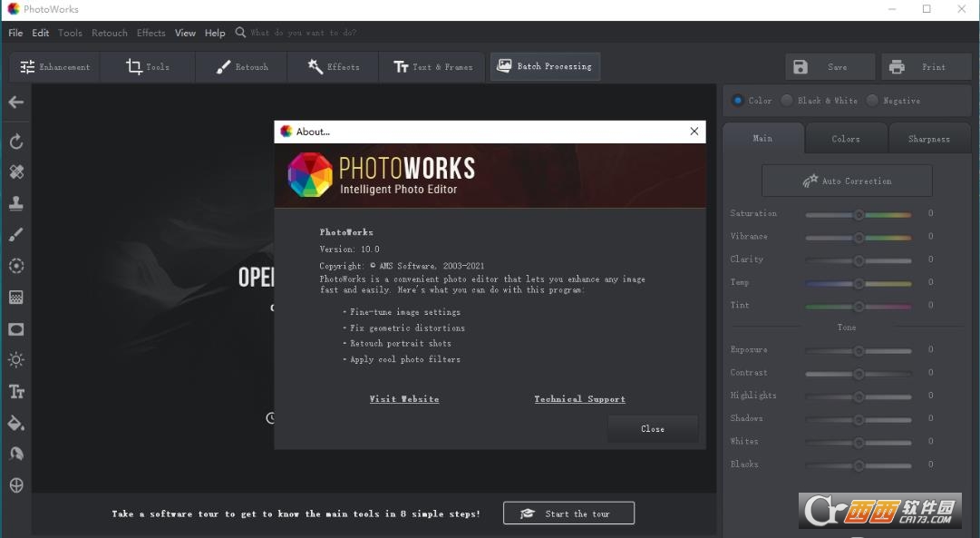Click the Highlights slider handle

coord(859,396)
